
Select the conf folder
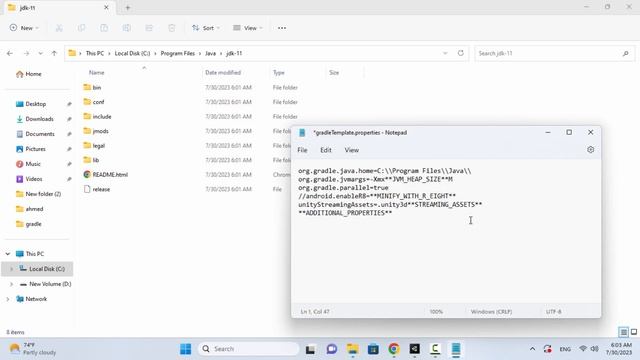[98, 102]
